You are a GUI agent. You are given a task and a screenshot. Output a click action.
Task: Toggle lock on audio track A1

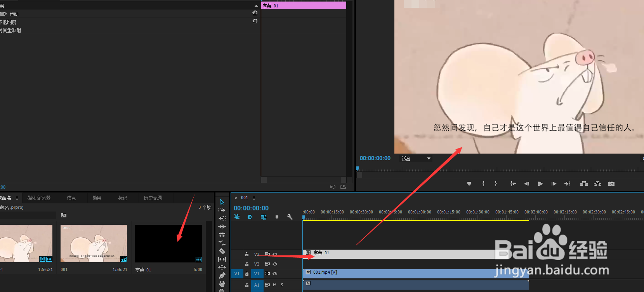pos(247,285)
